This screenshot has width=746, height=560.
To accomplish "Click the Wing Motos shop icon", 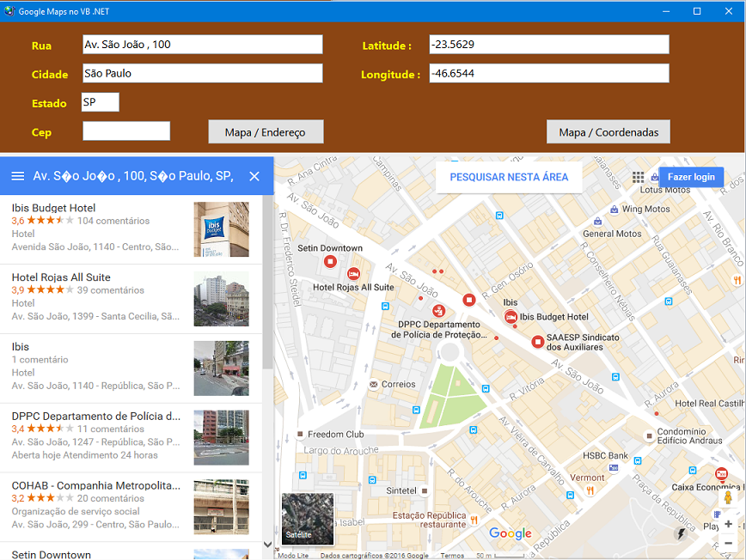I will click(615, 210).
